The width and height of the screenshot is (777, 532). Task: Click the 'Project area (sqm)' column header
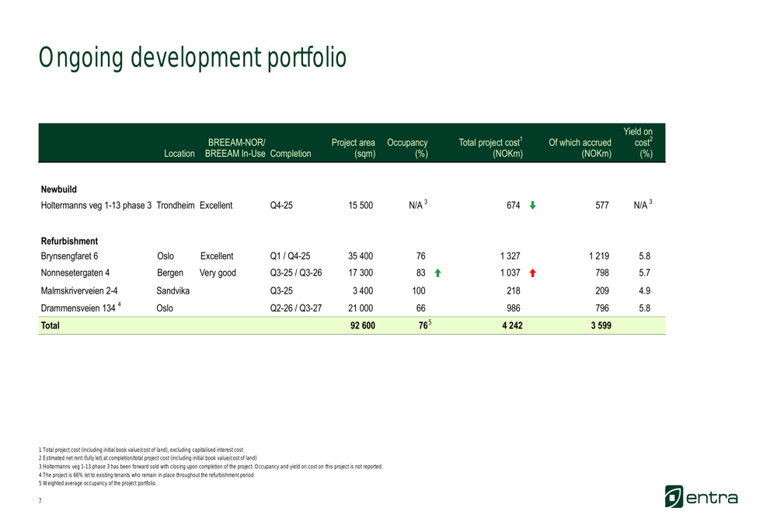353,148
